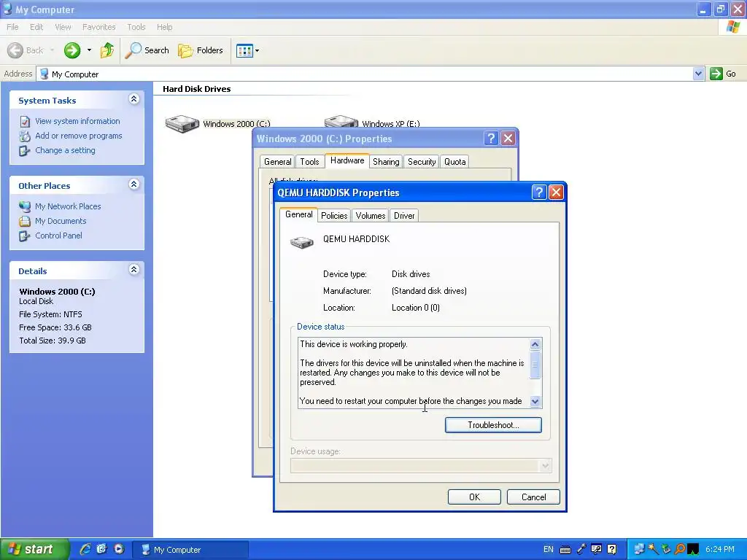
Task: Open My Network Places link
Action: click(x=68, y=206)
